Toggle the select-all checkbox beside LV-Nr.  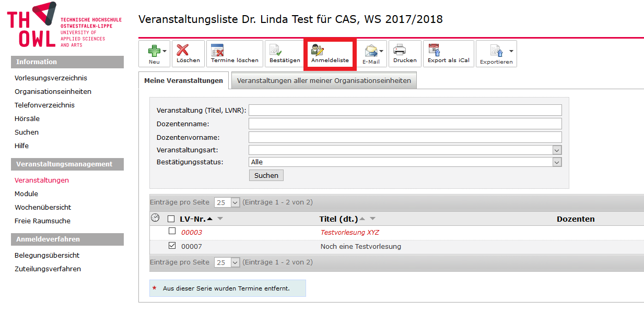(171, 219)
